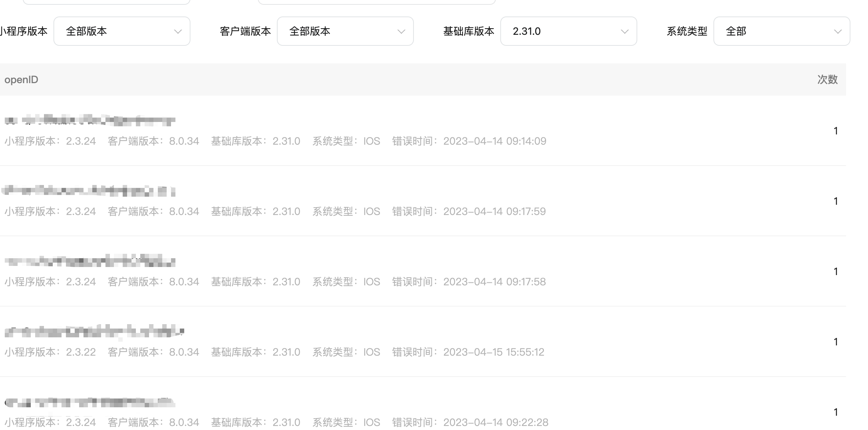The width and height of the screenshot is (868, 430).
Task: Click the chevron arrow in 小程序版本 selector
Action: [x=178, y=31]
